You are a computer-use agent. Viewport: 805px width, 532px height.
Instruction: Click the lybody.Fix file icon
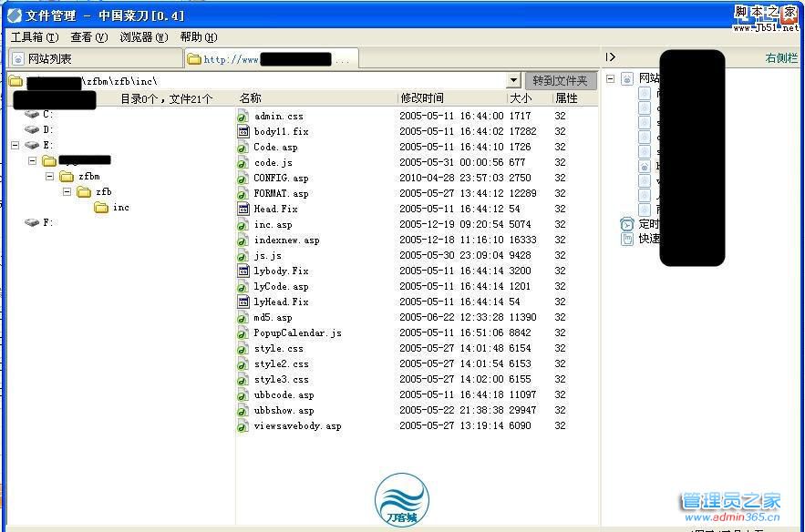pyautogui.click(x=243, y=271)
